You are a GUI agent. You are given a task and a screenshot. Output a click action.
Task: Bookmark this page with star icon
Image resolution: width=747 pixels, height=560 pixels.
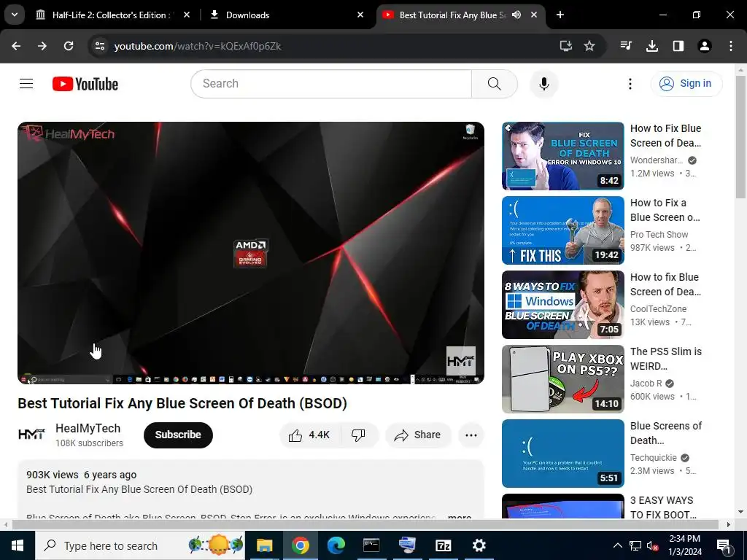click(589, 46)
